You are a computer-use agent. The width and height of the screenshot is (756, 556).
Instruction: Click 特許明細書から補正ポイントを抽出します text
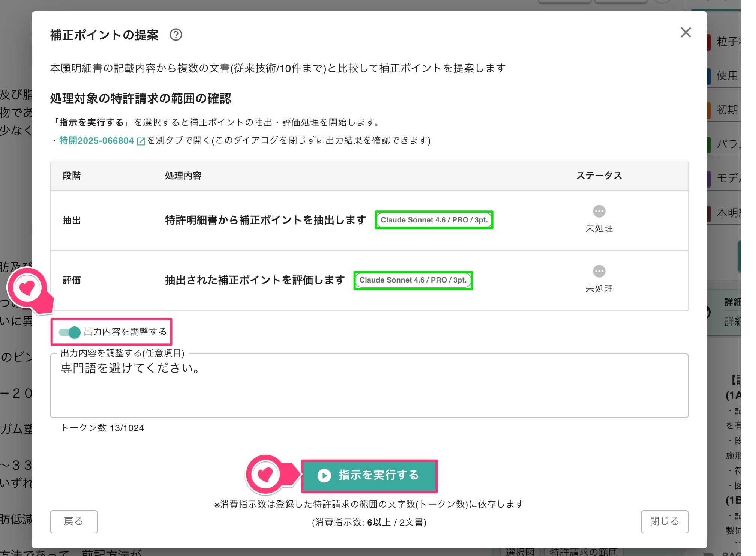click(265, 220)
